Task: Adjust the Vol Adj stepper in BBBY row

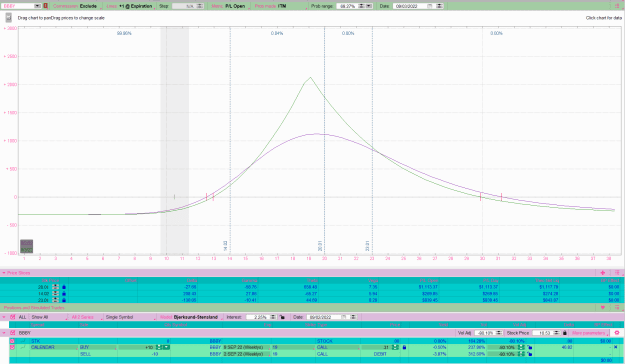Action: 499,333
